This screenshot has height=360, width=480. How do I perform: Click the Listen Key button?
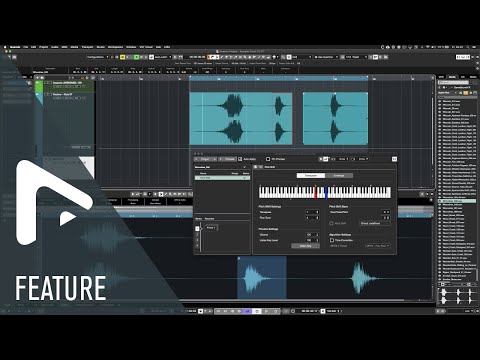[305, 246]
